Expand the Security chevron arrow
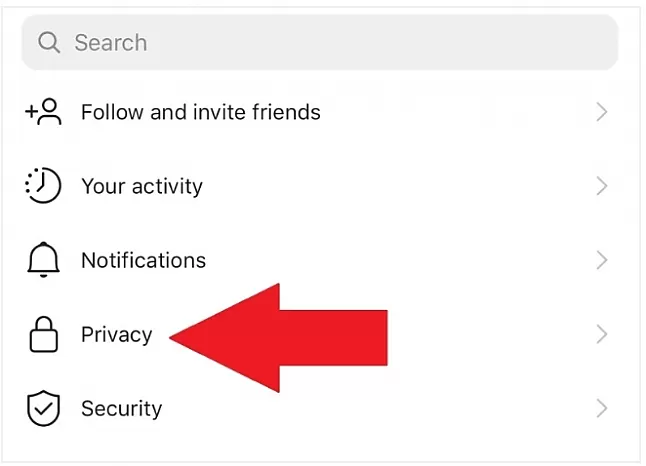 click(602, 408)
